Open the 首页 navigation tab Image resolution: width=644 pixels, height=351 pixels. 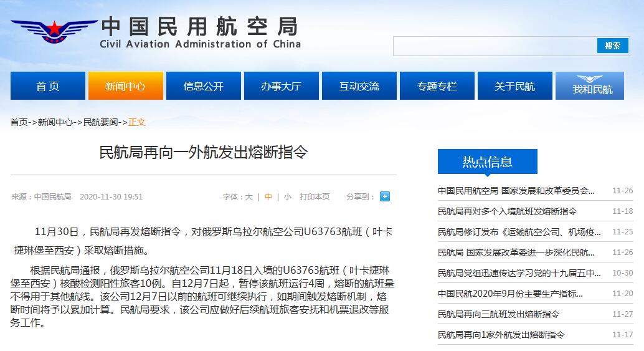click(48, 86)
